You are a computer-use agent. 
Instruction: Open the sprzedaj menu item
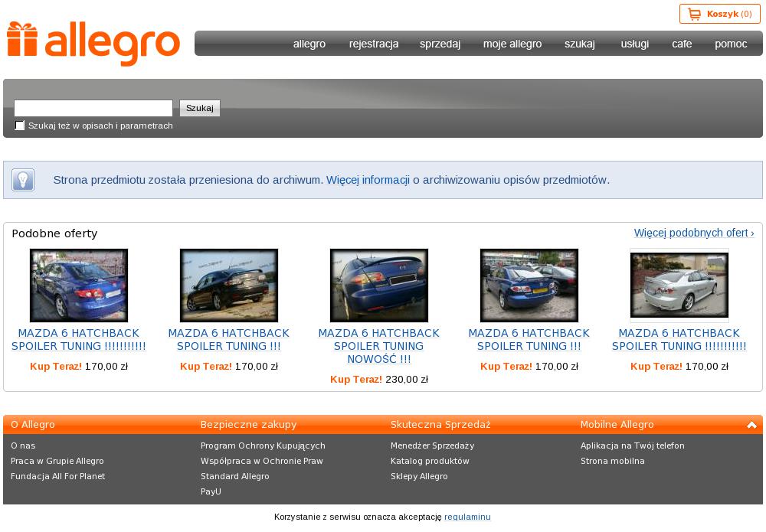point(440,44)
